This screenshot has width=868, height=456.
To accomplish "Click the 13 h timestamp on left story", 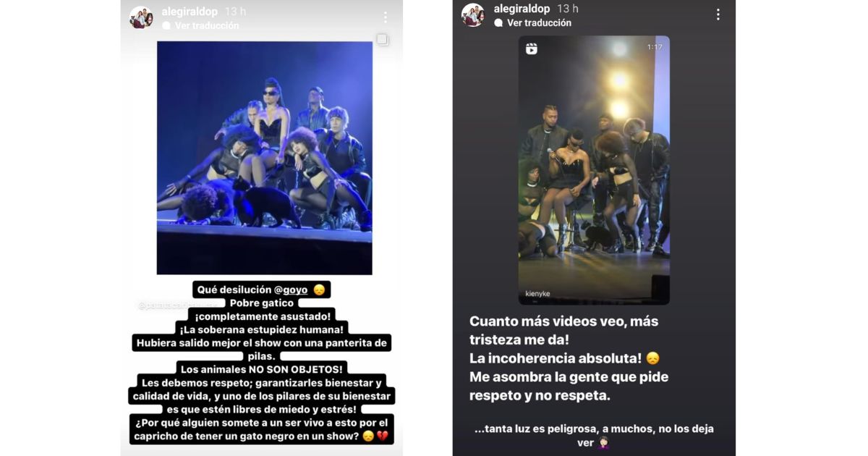I will (236, 12).
